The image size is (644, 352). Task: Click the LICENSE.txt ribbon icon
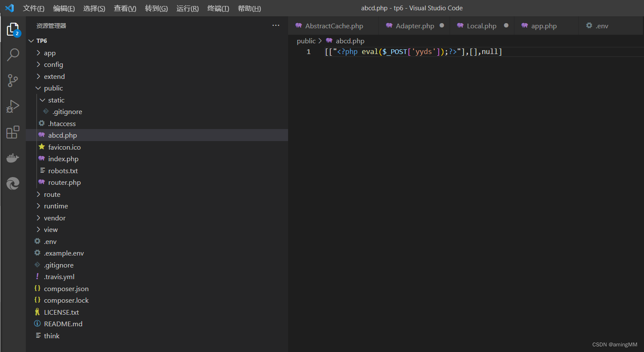pyautogui.click(x=37, y=312)
